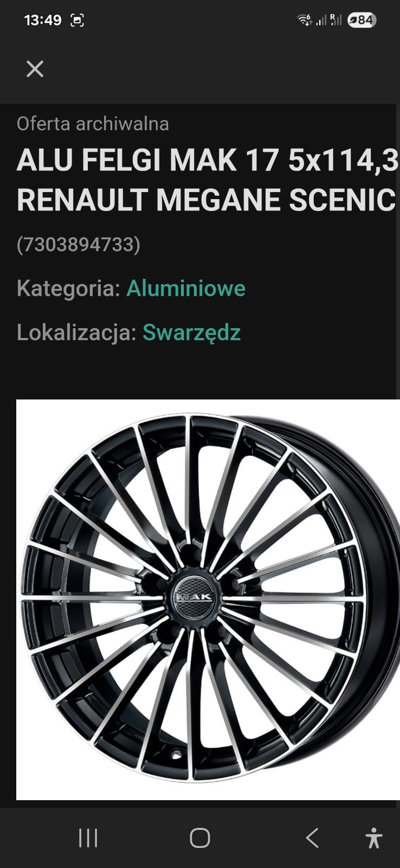Image resolution: width=400 pixels, height=868 pixels.
Task: Tap the RENAULT MEGANE SCENIC title line
Action: [207, 200]
